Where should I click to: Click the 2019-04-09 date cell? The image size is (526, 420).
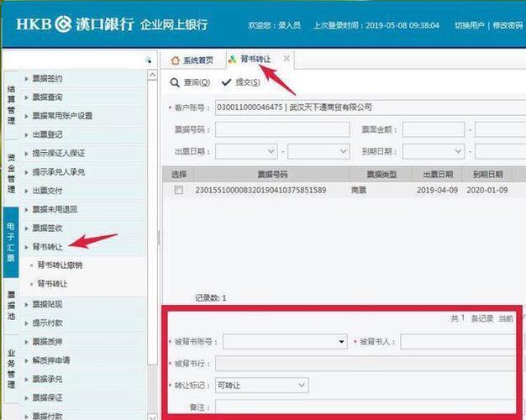click(437, 190)
